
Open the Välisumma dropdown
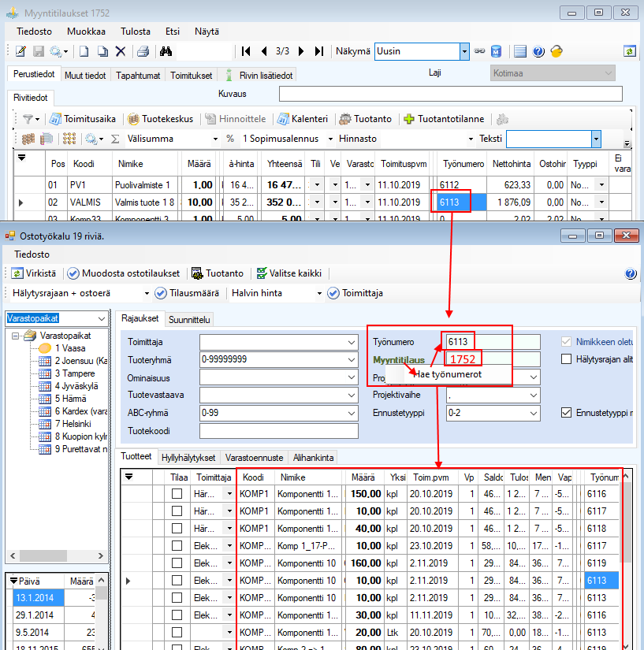click(215, 139)
